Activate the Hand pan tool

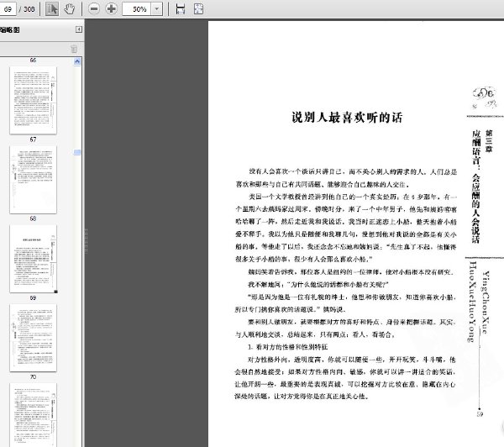coord(70,8)
